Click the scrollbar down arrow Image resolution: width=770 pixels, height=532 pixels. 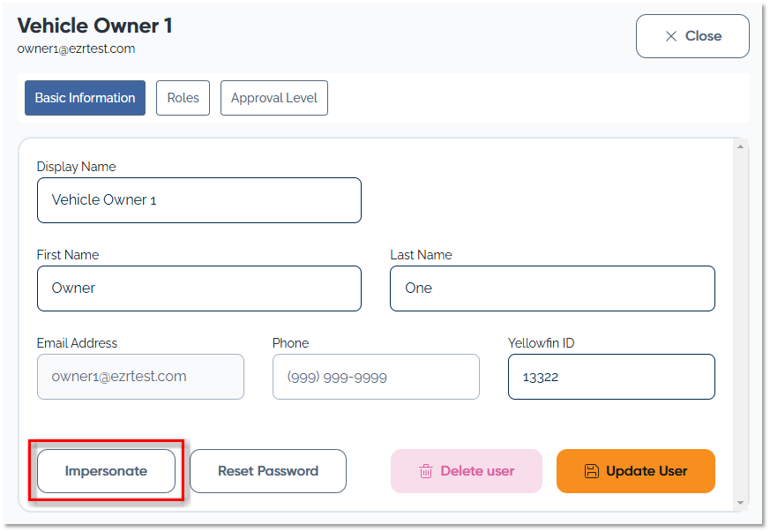tap(741, 503)
